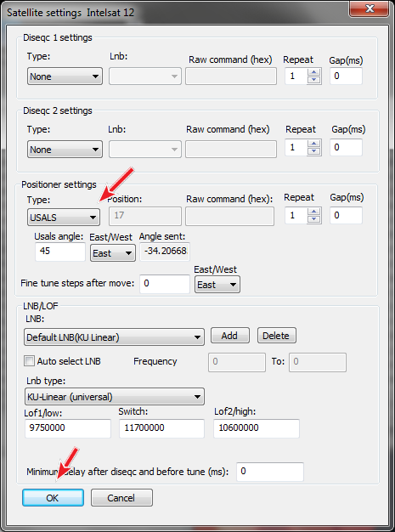Screen dimensions: 395x532
Task: Click the Positioner Repeat value field
Action: [x=296, y=216]
